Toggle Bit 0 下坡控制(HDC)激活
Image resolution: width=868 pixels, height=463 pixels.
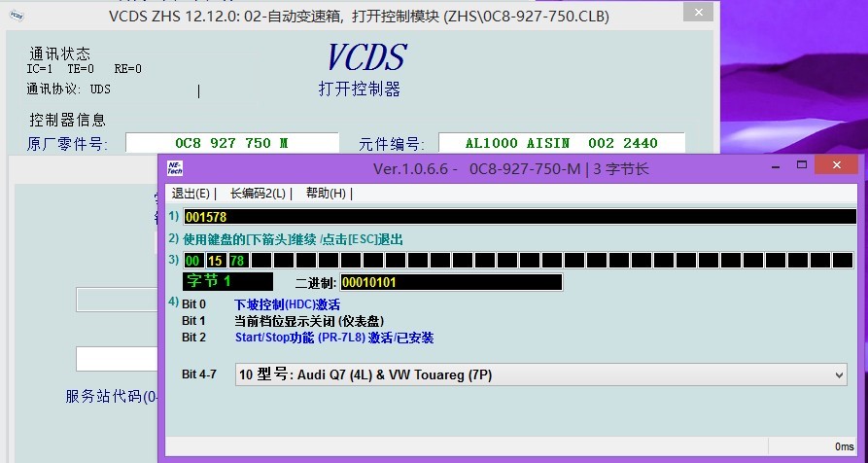coord(287,304)
